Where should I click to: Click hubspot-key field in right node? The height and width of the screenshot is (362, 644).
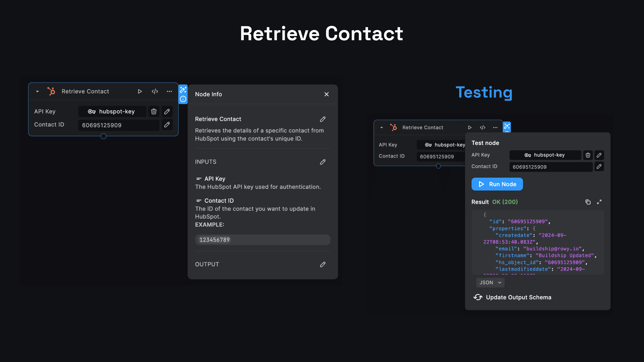click(441, 145)
